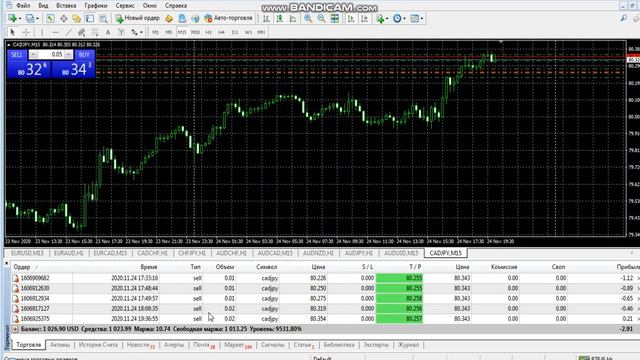Image resolution: width=640 pixels, height=360 pixels.
Task: Zoom in on the chart
Action: (x=308, y=18)
